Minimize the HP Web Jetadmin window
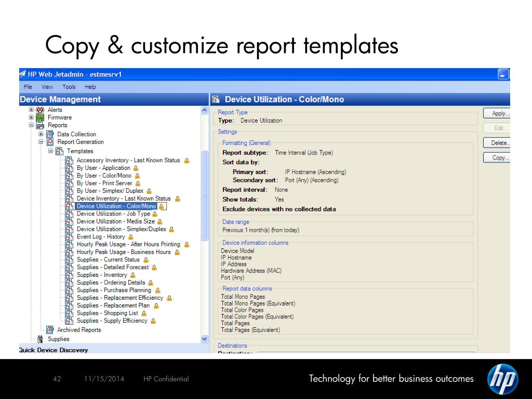532x399 pixels. 503,74
